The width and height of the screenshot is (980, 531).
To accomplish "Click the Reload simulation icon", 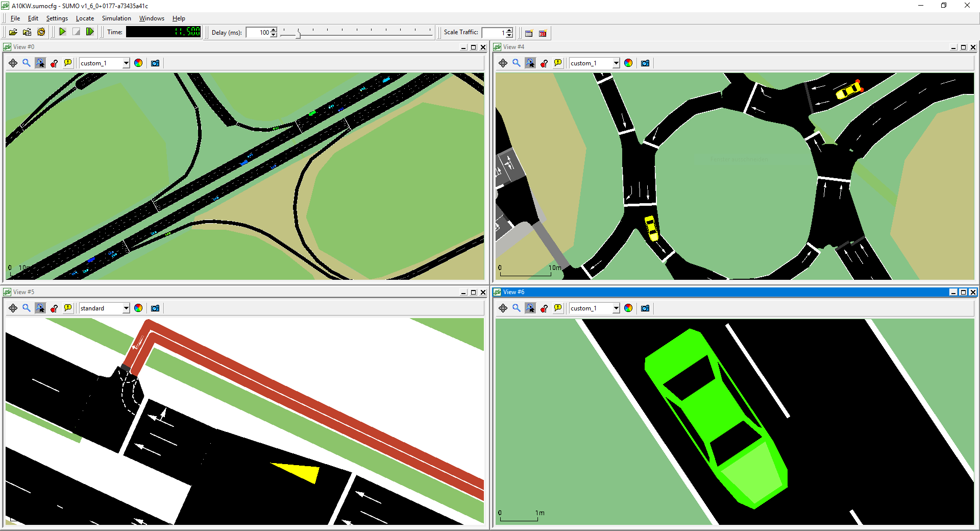I will pos(41,32).
